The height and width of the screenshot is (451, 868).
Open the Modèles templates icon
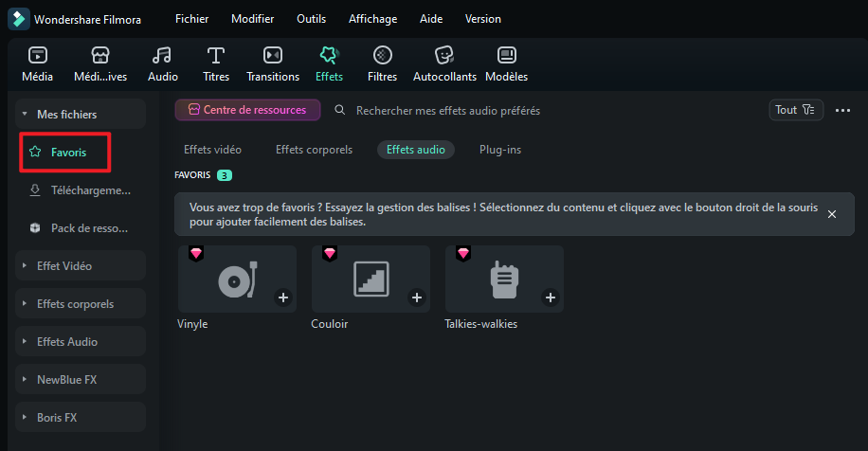pos(507,55)
